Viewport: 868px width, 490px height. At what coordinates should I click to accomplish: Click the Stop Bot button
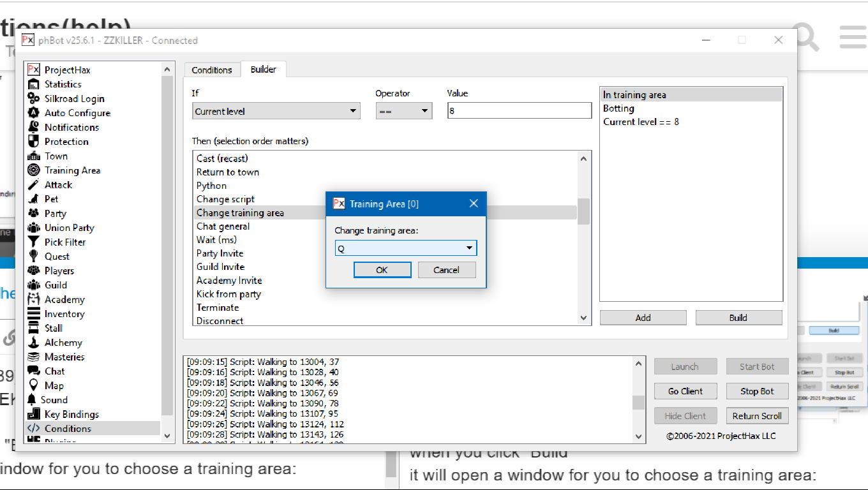click(x=757, y=391)
